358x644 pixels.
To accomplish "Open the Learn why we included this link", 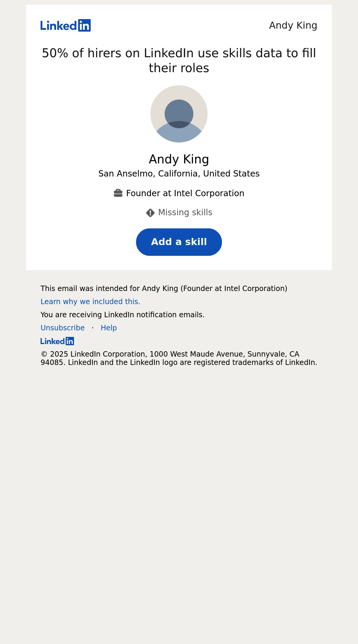I will tap(90, 302).
